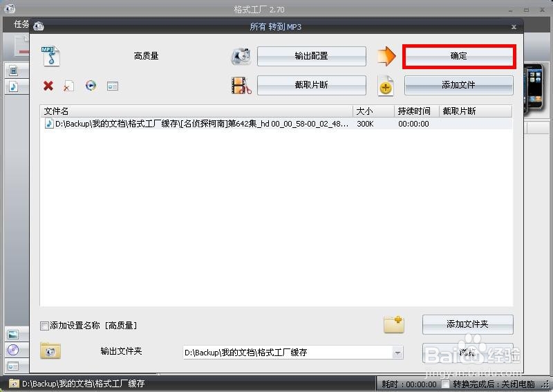Screen dimensions: 553x392
Task: Sort by 持续时间 column header
Action: pyautogui.click(x=417, y=111)
